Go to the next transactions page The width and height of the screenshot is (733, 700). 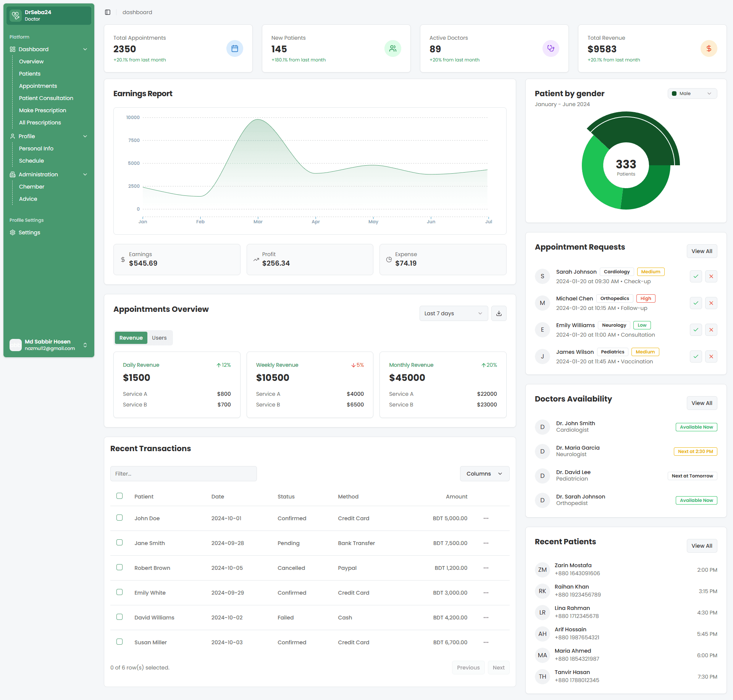point(499,667)
